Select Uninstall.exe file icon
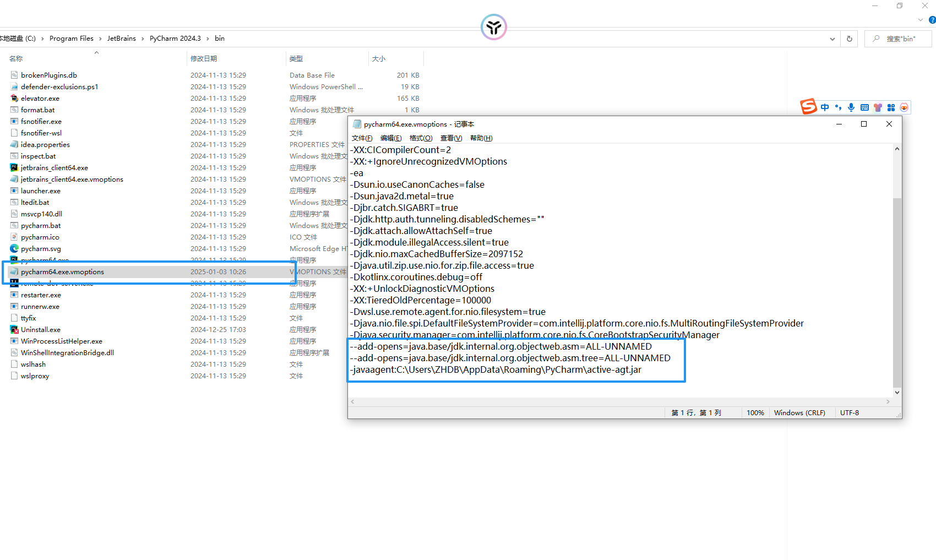936x560 pixels. click(14, 329)
